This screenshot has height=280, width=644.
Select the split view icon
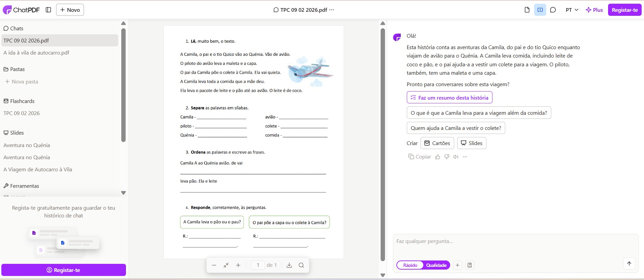point(540,10)
